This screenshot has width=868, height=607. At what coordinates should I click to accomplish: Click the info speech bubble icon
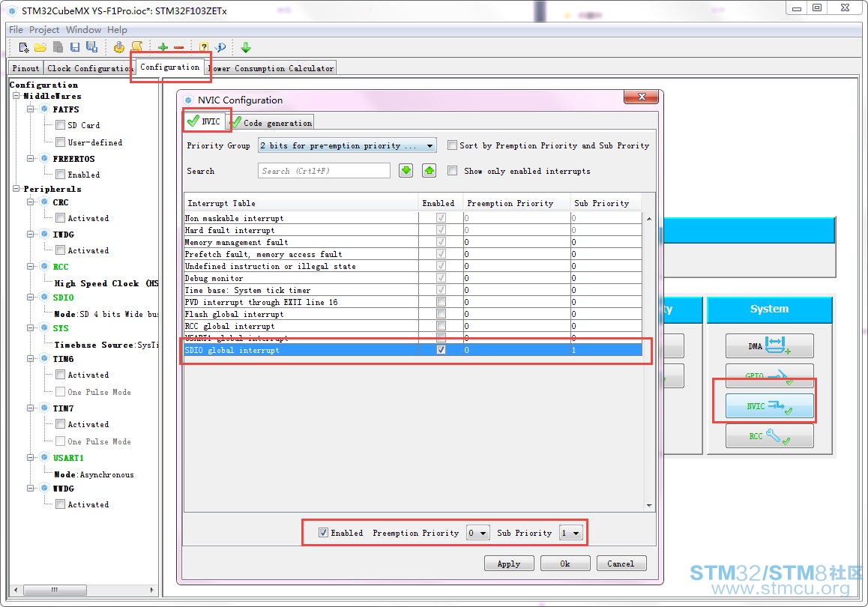[220, 48]
